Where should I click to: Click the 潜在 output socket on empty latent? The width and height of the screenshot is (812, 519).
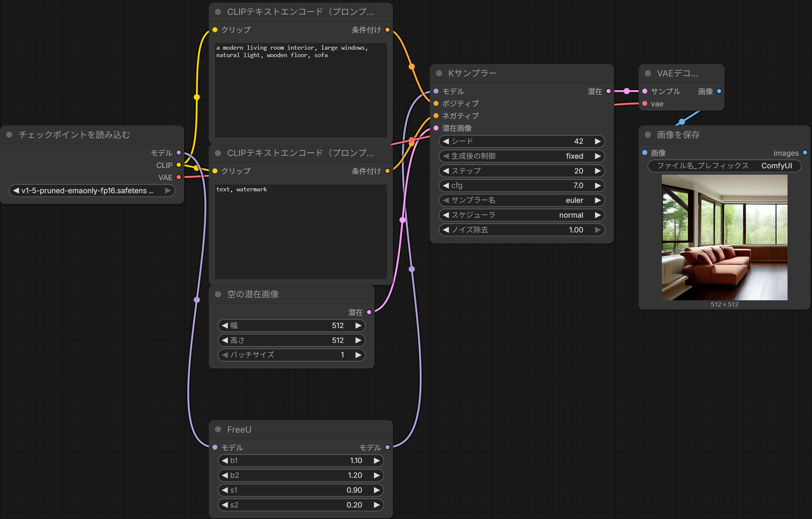[x=369, y=312]
